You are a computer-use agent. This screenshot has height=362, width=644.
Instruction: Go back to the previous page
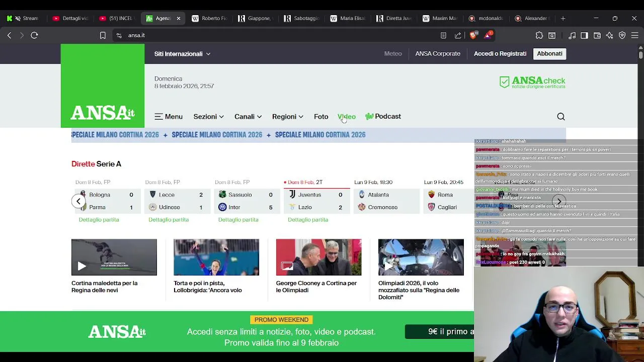click(9, 35)
